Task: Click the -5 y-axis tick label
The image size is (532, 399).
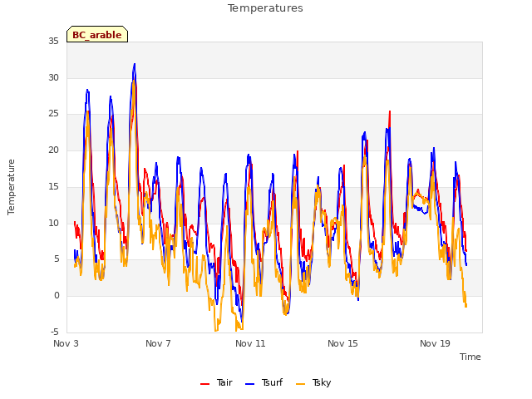Action: 55,332
